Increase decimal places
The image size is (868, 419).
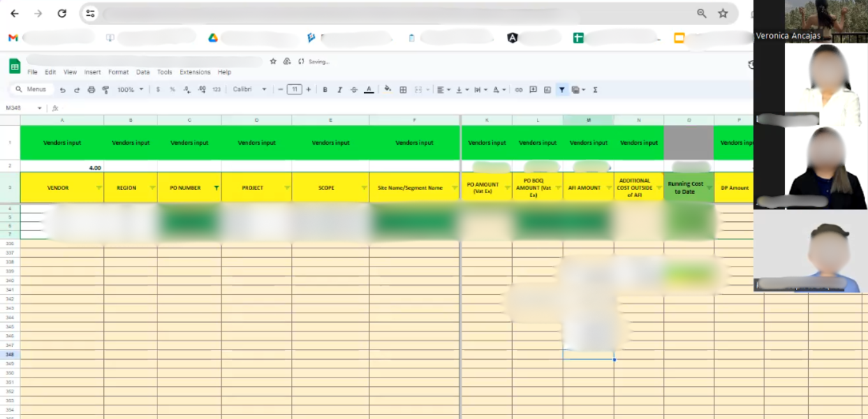[202, 90]
